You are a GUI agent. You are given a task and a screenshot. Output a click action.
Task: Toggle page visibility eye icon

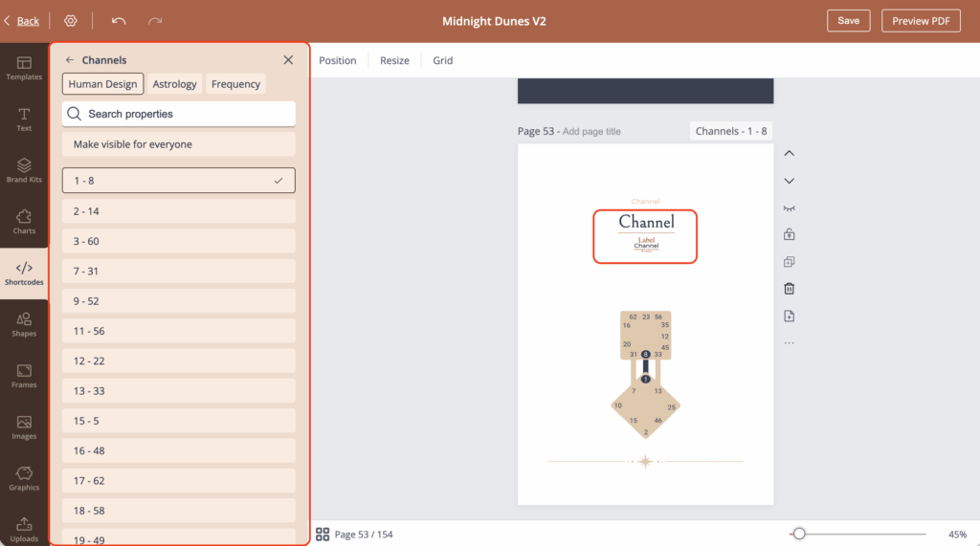pos(790,207)
